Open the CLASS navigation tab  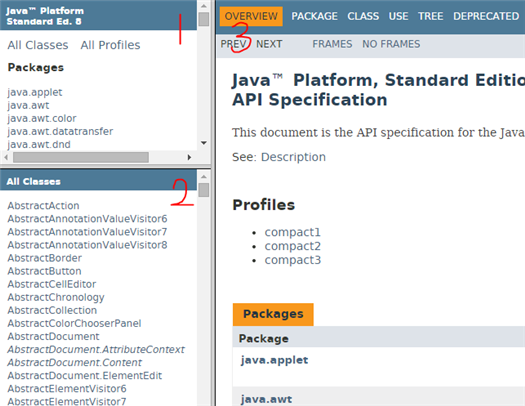tap(363, 16)
